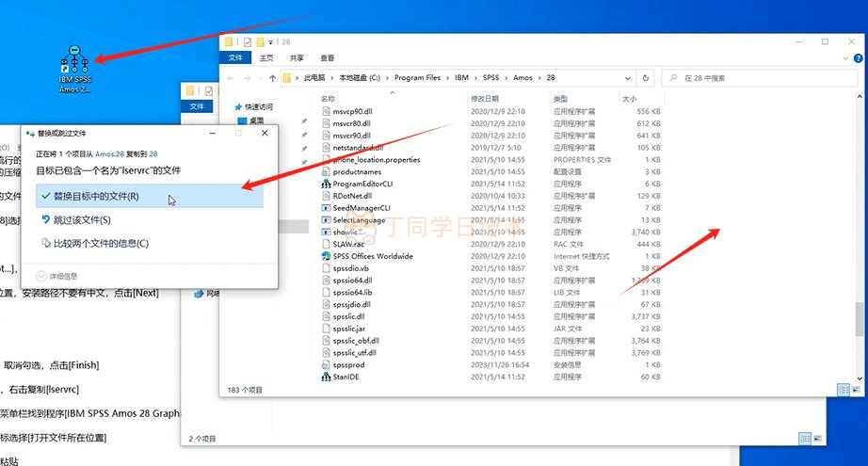Open Explorer help question mark icon
The image size is (868, 466).
[858, 57]
